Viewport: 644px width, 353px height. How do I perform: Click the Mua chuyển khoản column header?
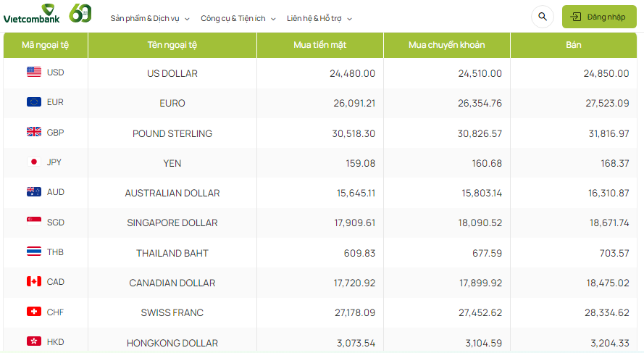(x=446, y=45)
